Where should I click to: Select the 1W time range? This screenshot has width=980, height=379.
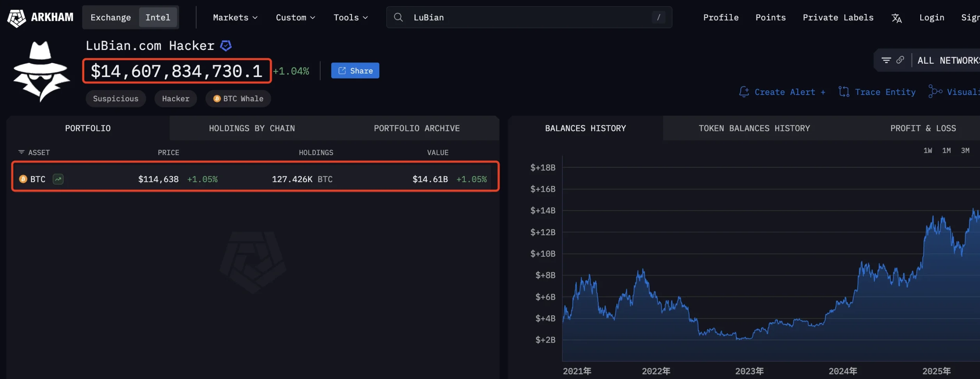(x=928, y=150)
